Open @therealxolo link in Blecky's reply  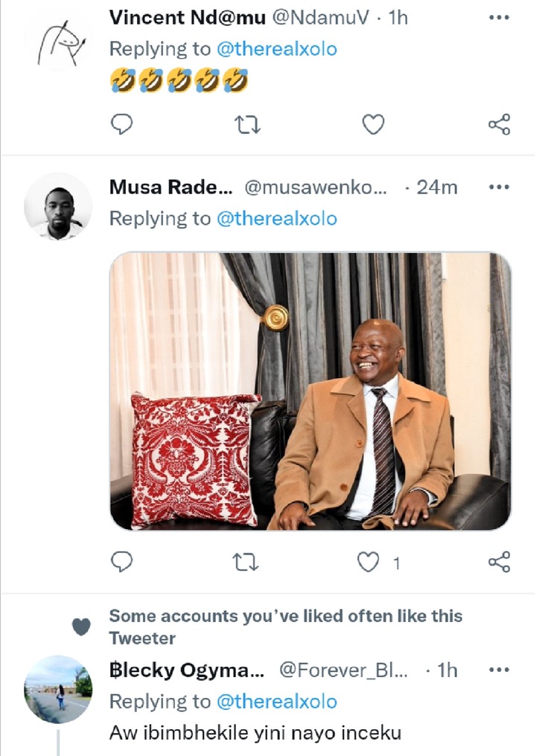[x=276, y=702]
